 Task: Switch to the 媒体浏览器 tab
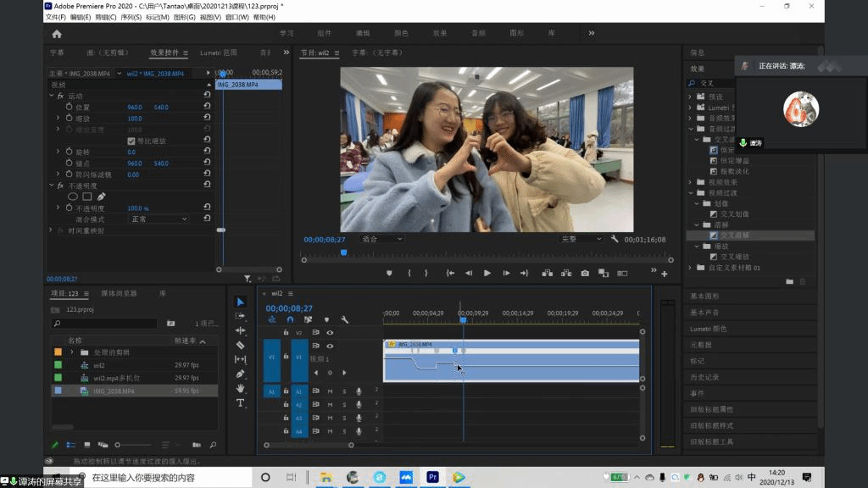(119, 293)
